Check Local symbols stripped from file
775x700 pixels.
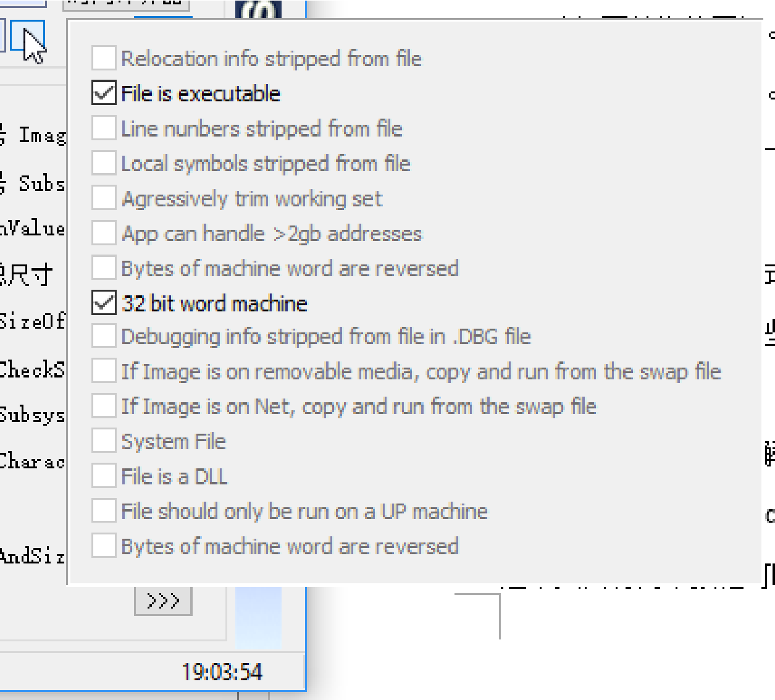(104, 163)
